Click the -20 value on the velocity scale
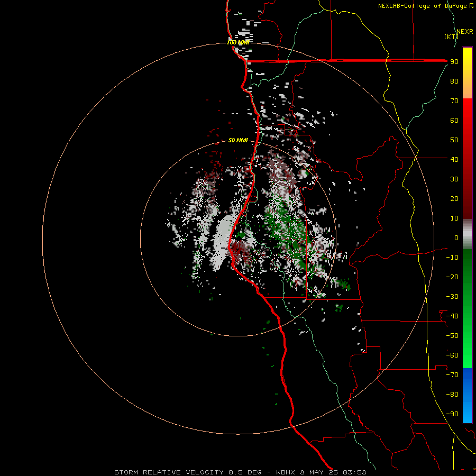This screenshot has height=476, width=476. point(452,277)
